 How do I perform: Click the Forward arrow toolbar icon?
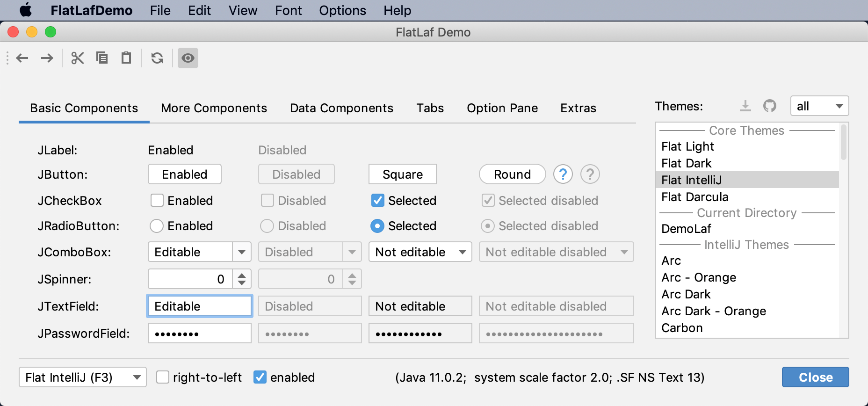point(47,58)
